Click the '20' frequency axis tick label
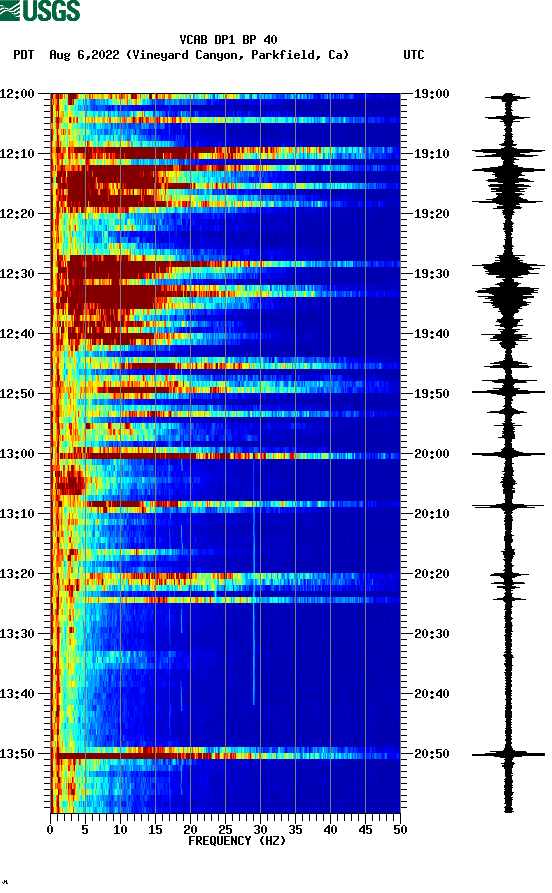 click(x=190, y=830)
